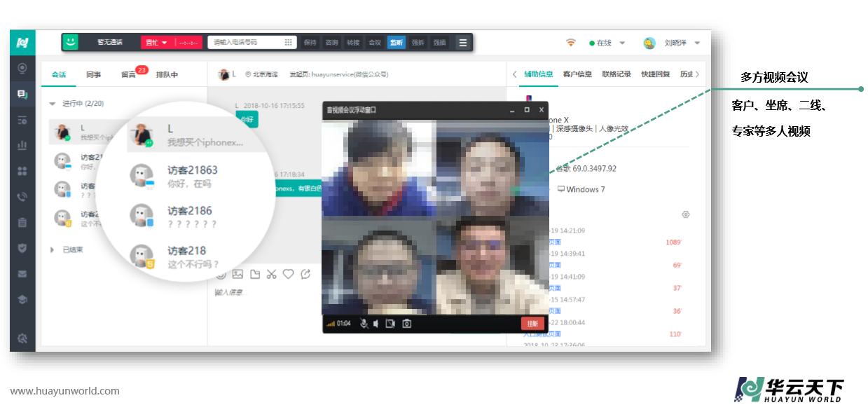
Task: Show previous info tabs with left chevron
Action: pos(514,74)
